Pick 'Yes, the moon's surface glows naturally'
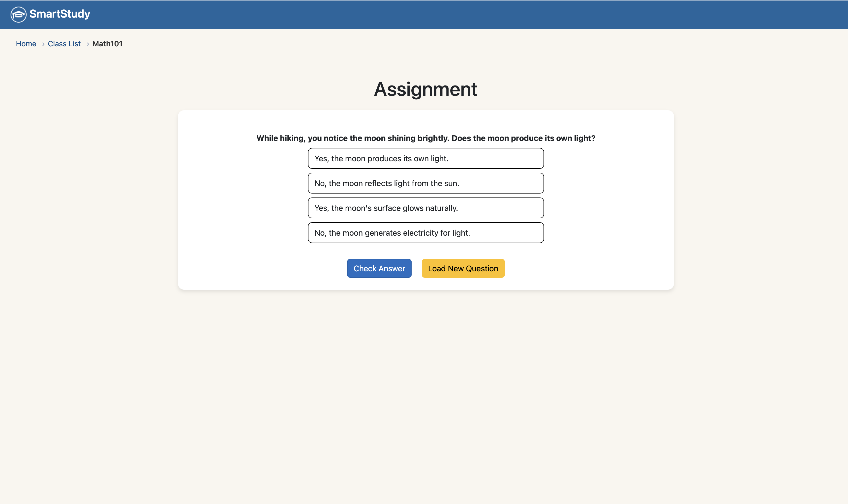Viewport: 848px width, 504px height. click(426, 208)
